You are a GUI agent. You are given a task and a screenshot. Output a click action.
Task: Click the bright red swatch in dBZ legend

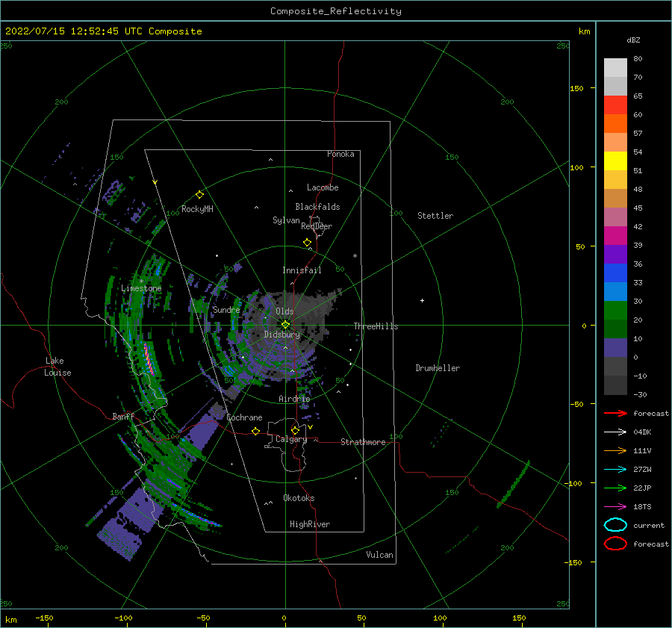[x=615, y=105]
